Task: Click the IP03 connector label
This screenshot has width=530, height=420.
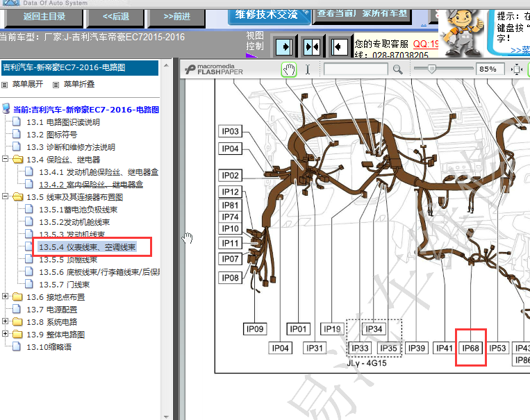Action: 230,131
